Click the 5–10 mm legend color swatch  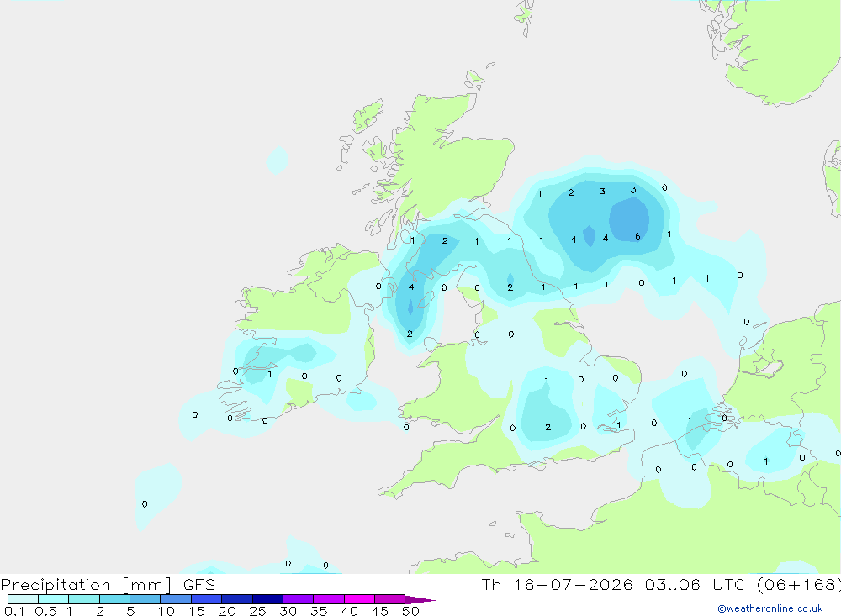pos(145,599)
